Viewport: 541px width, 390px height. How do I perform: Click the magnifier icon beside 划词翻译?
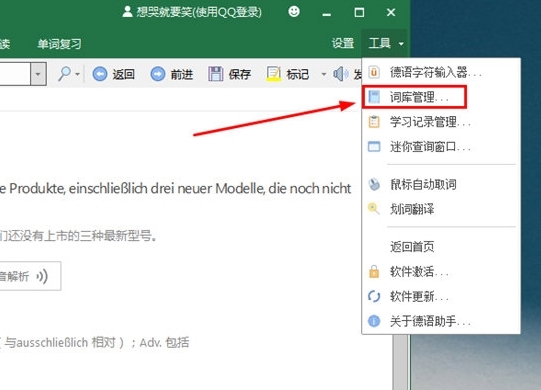click(374, 209)
